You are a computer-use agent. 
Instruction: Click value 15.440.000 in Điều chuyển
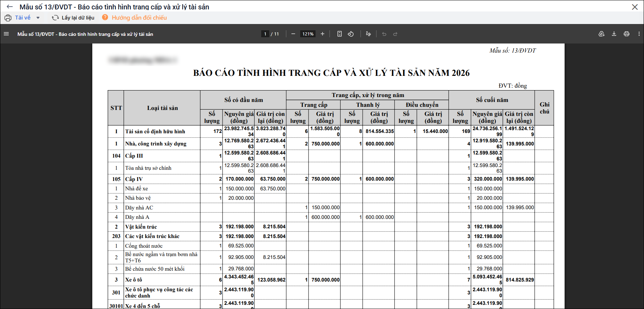click(435, 131)
